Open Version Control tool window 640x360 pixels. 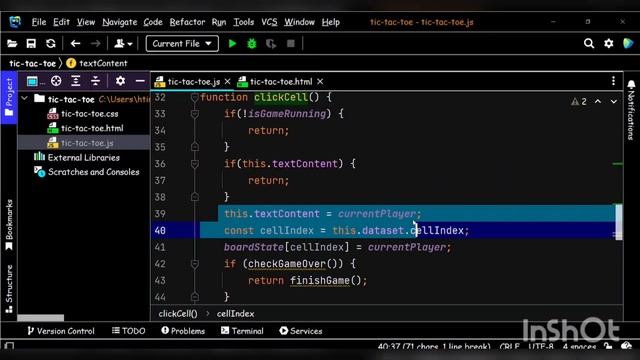(60, 331)
